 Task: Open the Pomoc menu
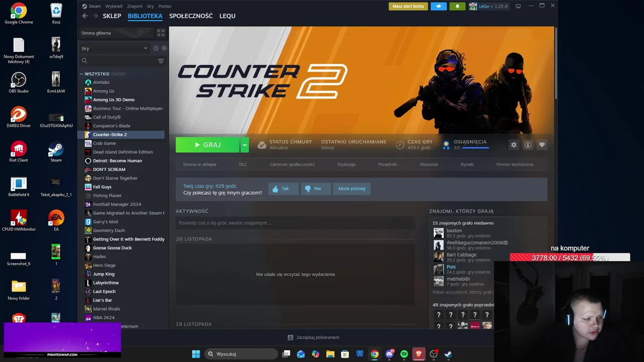click(x=165, y=6)
